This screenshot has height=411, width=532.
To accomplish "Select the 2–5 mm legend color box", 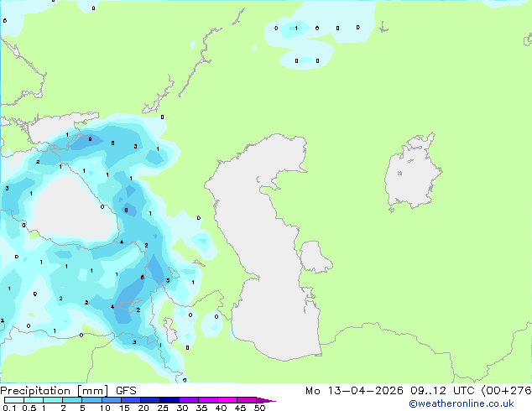I will (72, 400).
